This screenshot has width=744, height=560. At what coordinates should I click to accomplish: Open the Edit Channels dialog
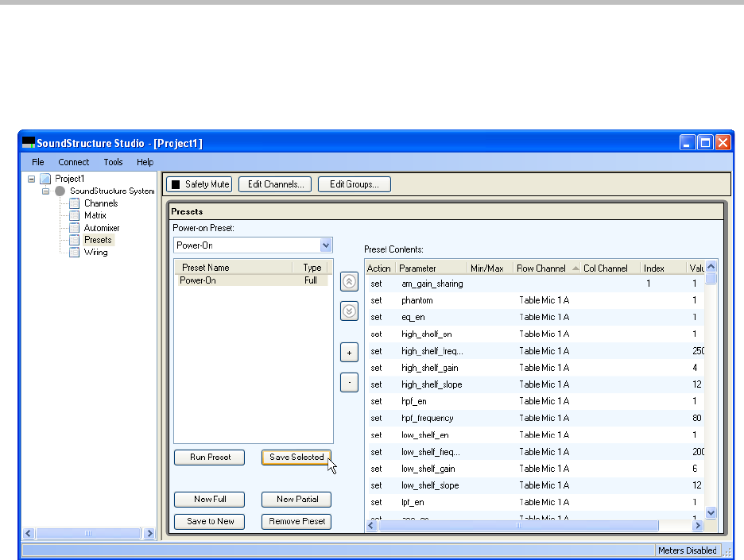[x=274, y=184]
